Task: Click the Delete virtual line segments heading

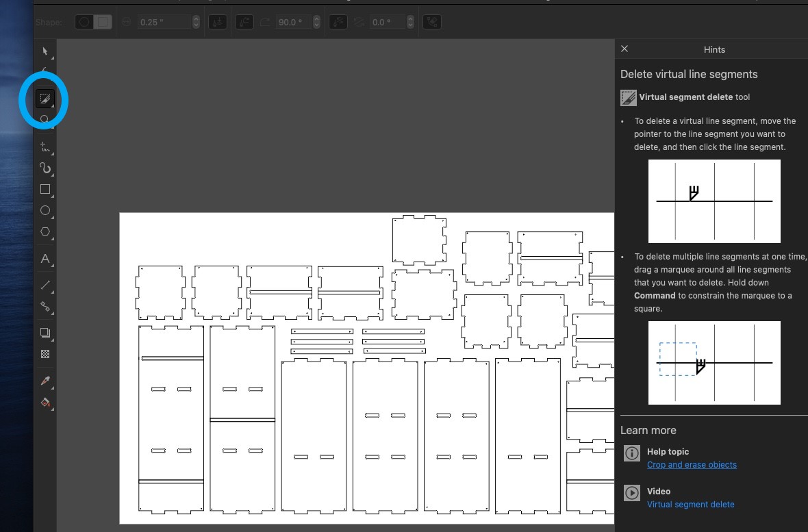Action: click(689, 74)
